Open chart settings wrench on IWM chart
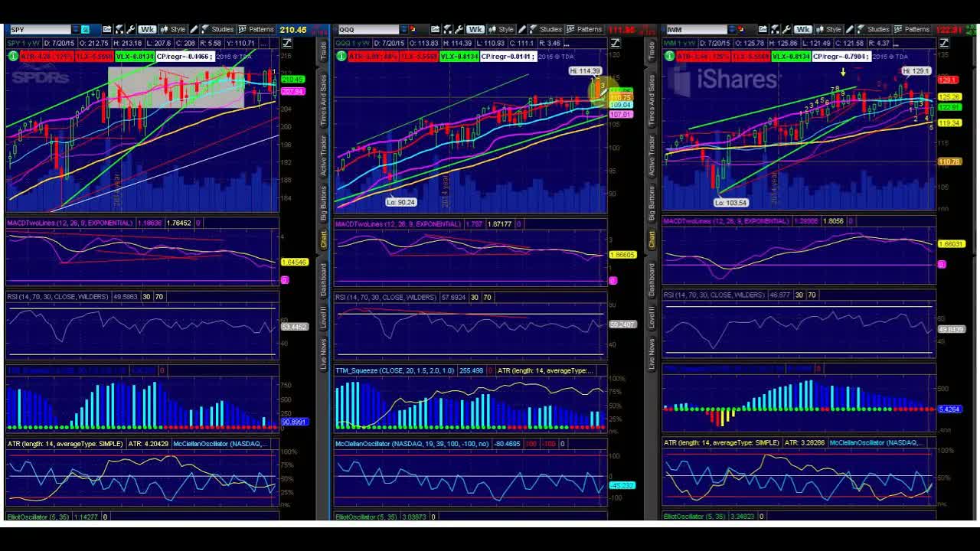This screenshot has height=551, width=980. coord(786,29)
